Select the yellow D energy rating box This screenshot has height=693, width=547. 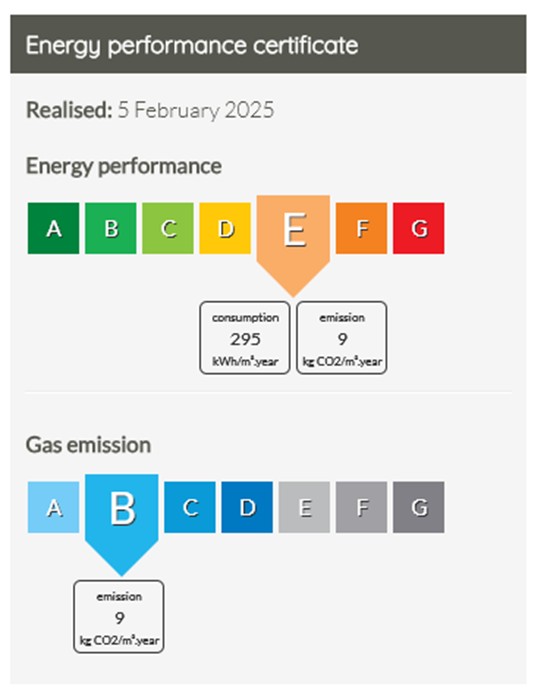[225, 228]
